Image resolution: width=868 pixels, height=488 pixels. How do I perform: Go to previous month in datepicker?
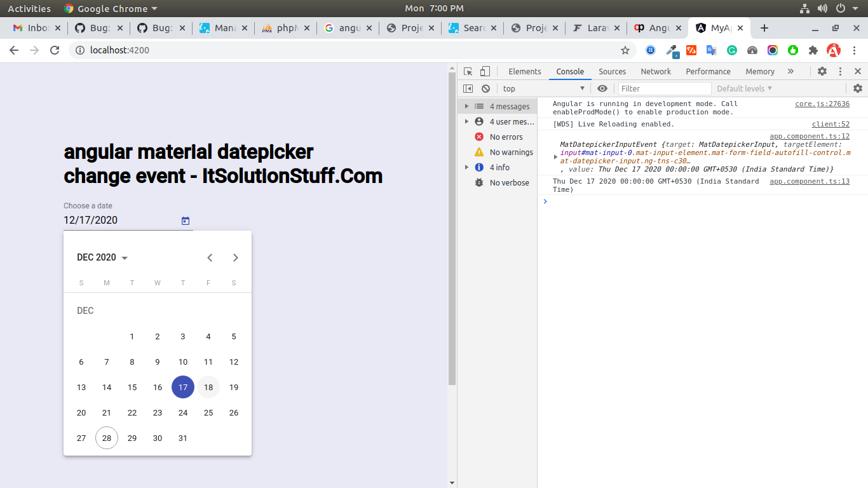point(210,257)
